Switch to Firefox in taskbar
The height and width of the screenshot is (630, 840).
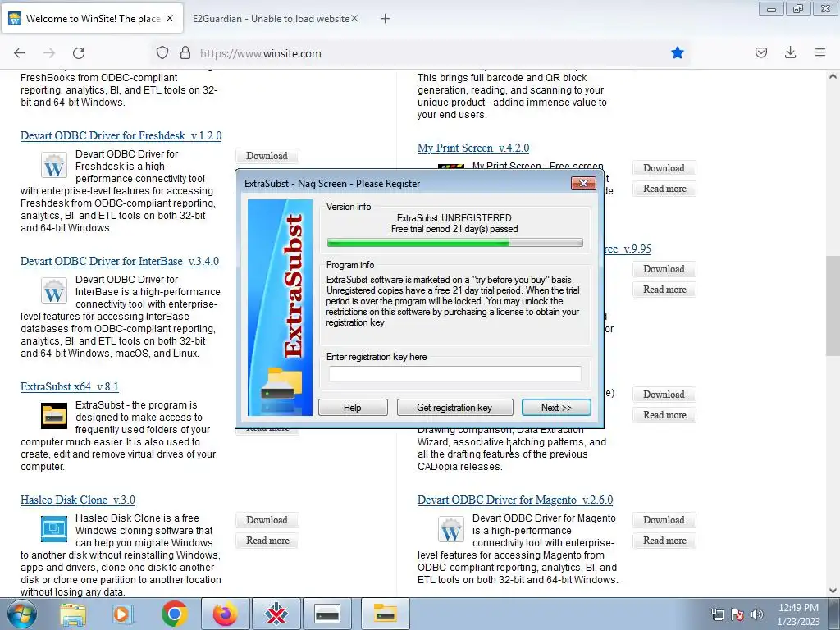(x=225, y=614)
